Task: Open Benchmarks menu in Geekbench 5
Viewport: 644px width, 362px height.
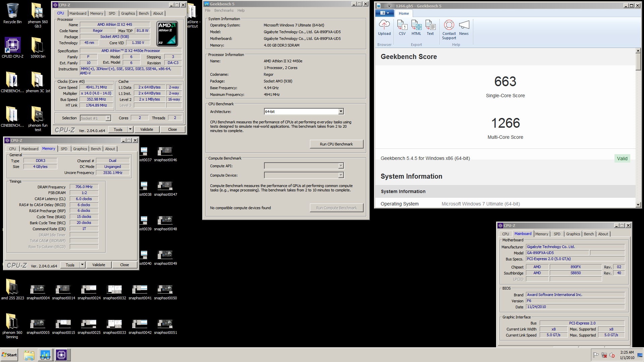Action: [224, 10]
